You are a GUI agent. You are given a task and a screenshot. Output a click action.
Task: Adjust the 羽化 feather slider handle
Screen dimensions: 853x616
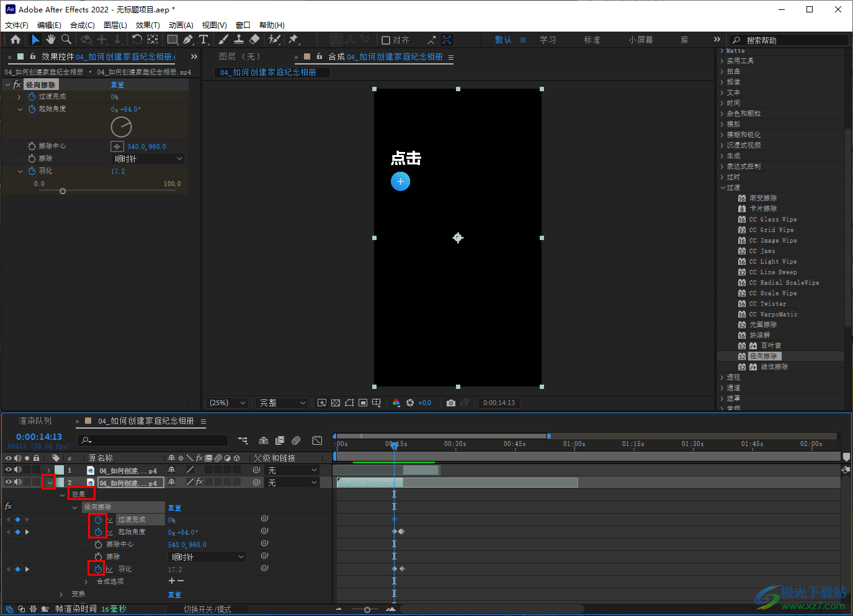pos(63,192)
